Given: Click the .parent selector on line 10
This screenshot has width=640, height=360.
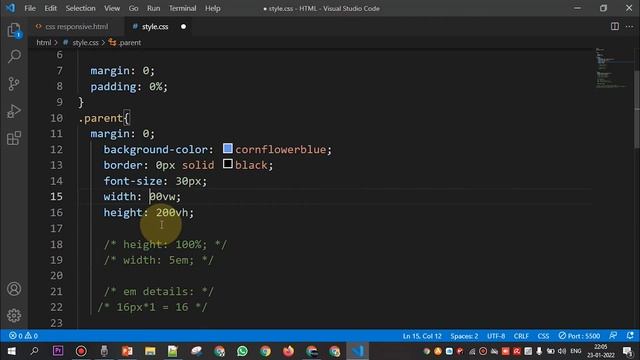Looking at the screenshot, I should 100,118.
